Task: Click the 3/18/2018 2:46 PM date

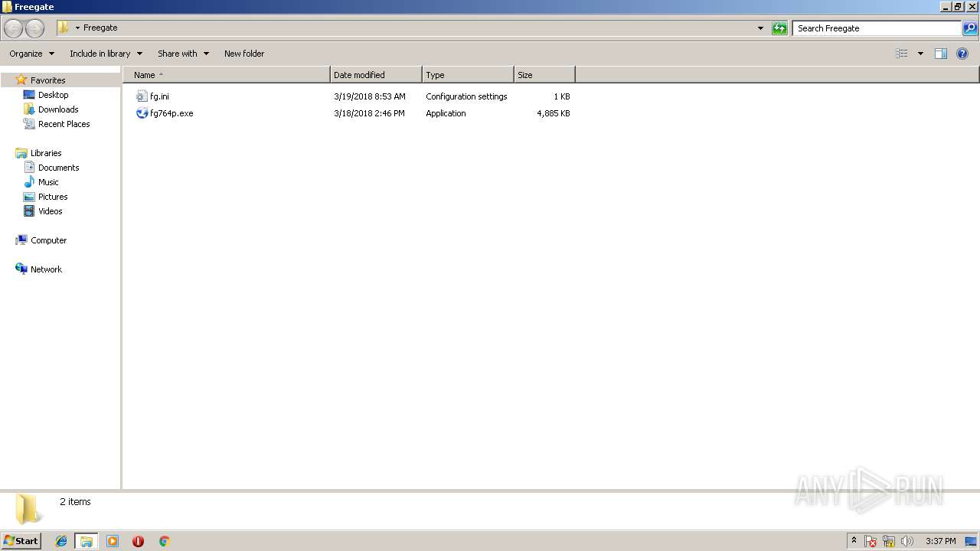Action: click(369, 113)
